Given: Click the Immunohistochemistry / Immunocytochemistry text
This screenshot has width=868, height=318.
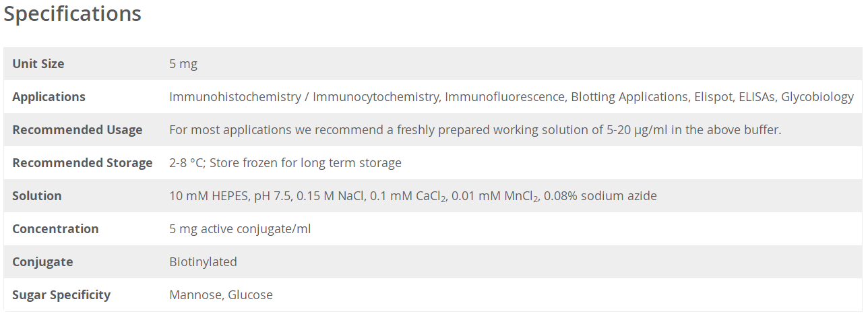Looking at the screenshot, I should click(303, 97).
